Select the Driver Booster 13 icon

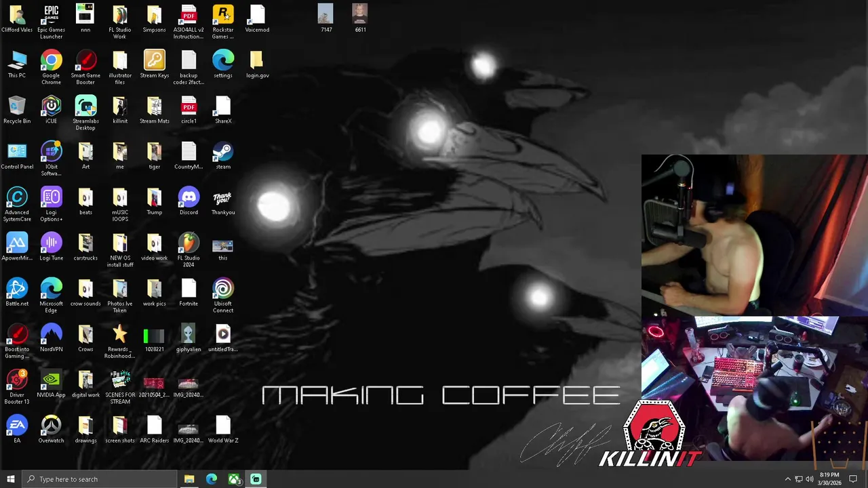tap(17, 380)
